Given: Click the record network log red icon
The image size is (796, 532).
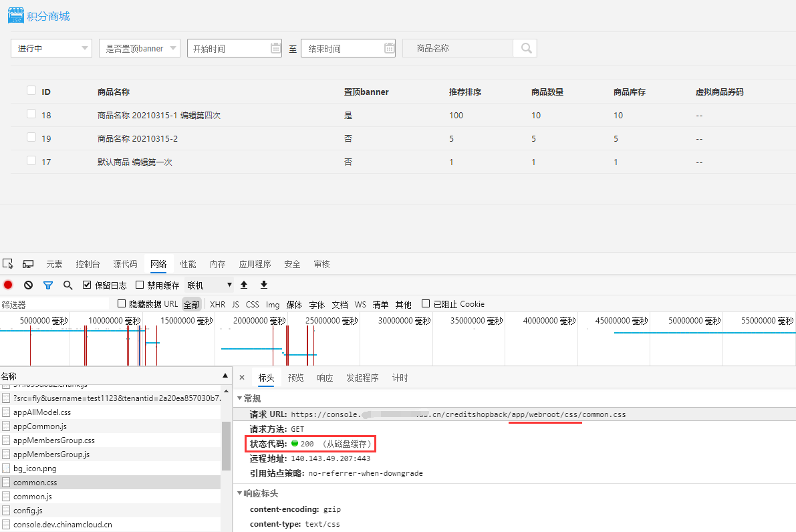Looking at the screenshot, I should tap(8, 285).
